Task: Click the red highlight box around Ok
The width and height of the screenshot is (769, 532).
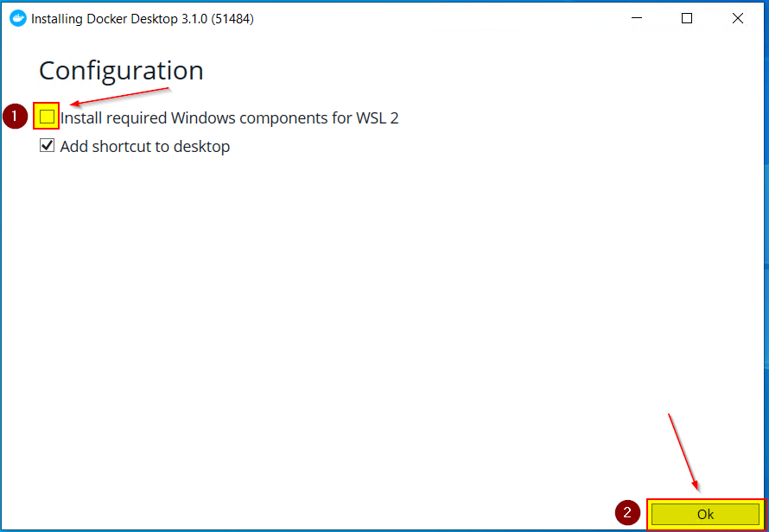Action: (x=706, y=515)
